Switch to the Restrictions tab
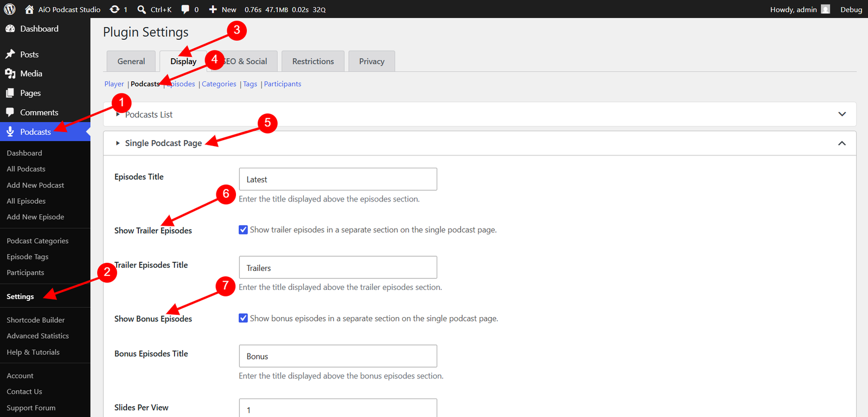Screen dimensions: 868x417 pyautogui.click(x=313, y=61)
